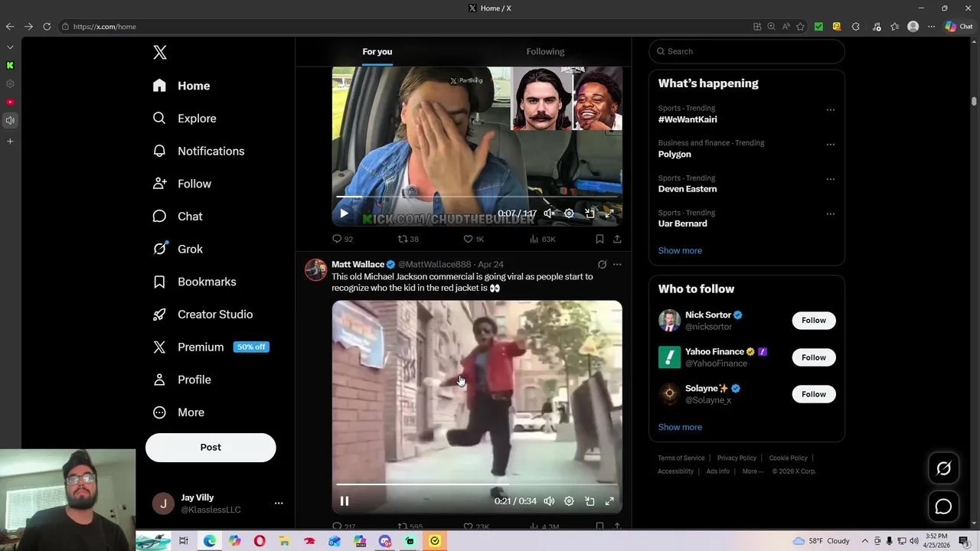Open Notifications page
This screenshot has height=551, width=980.
tap(198, 151)
